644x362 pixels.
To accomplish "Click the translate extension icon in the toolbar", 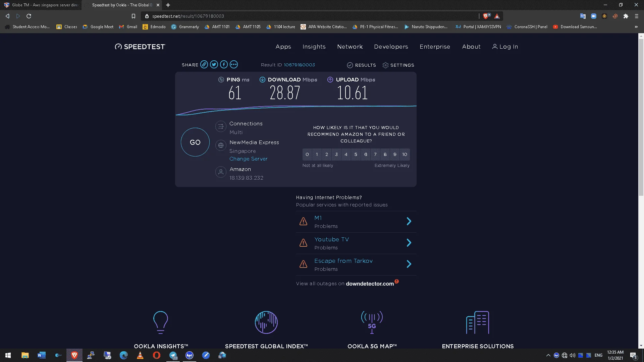I will (583, 16).
